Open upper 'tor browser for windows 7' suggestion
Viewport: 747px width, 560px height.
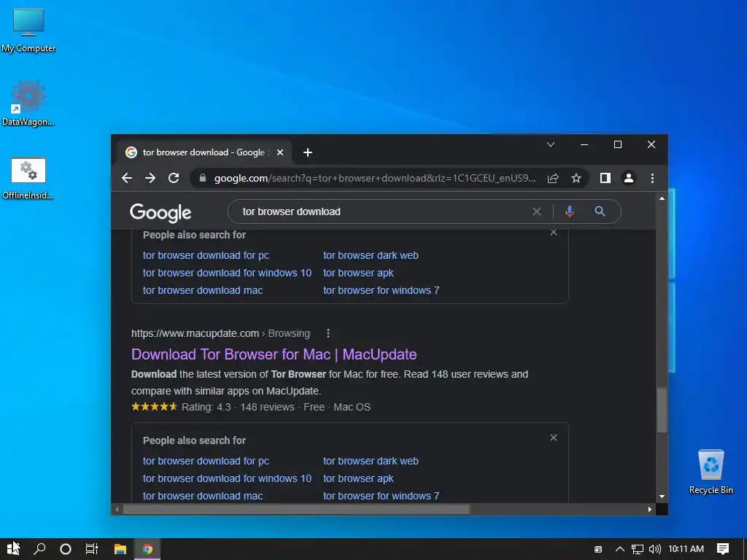[x=381, y=290]
